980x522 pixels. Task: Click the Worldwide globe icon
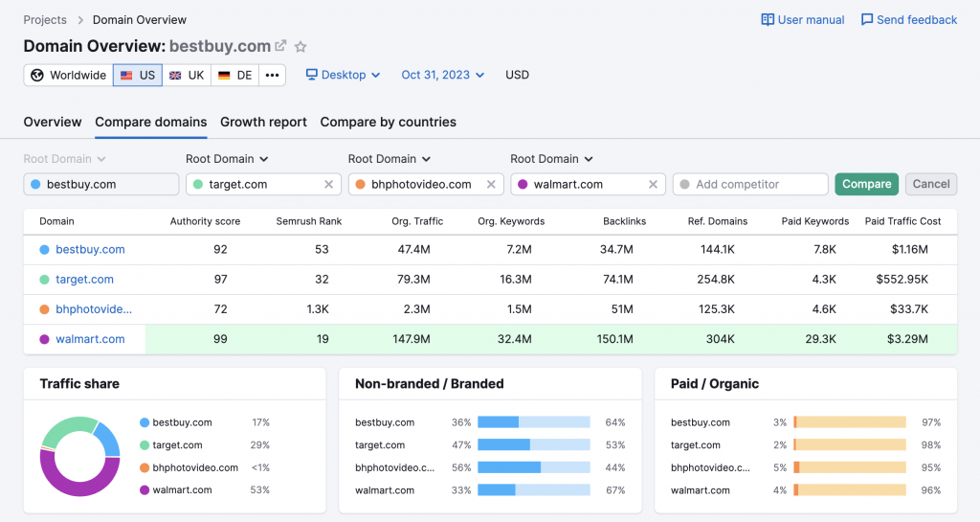click(x=37, y=75)
